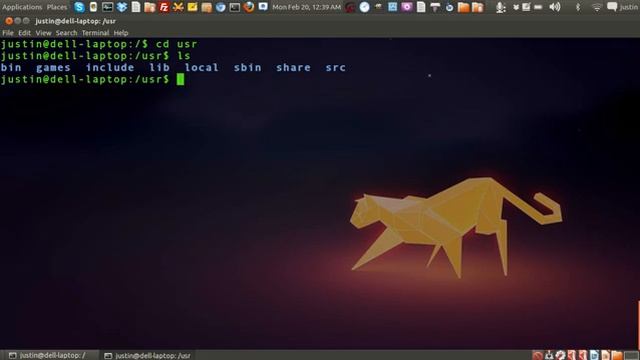The width and height of the screenshot is (640, 360).
Task: Open the volume indicator
Action: click(554, 7)
